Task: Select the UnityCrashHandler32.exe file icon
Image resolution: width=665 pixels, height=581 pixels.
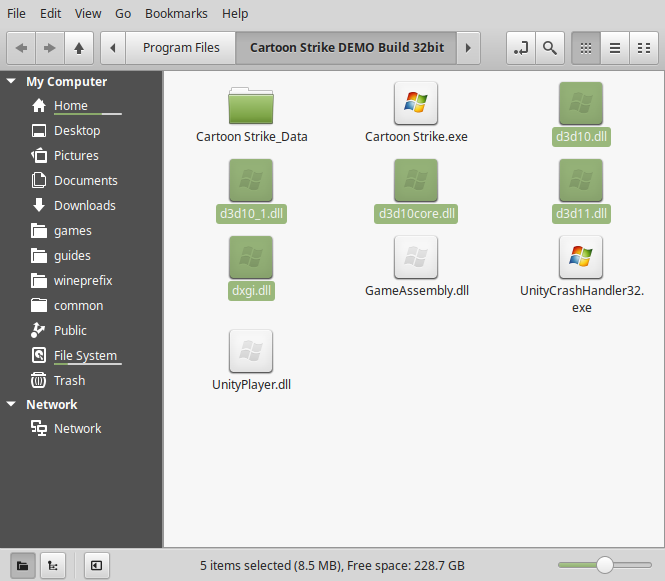Action: click(x=581, y=257)
